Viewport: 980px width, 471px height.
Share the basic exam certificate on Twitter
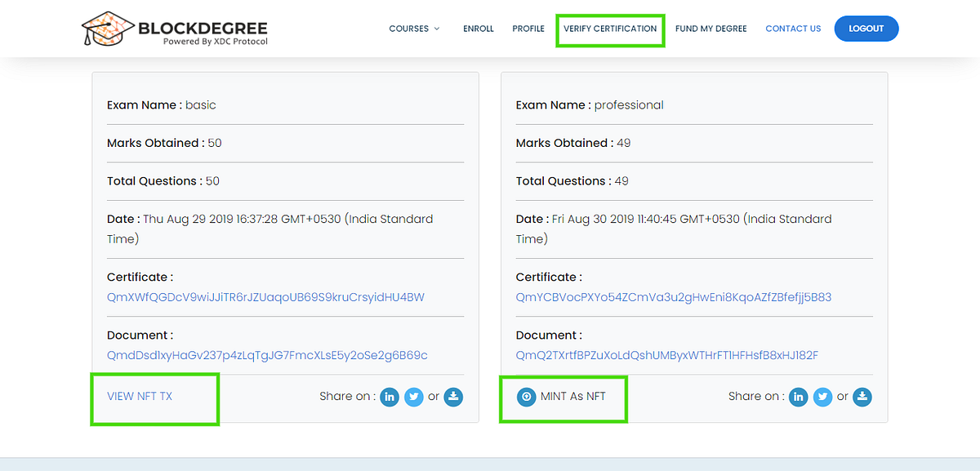(414, 397)
